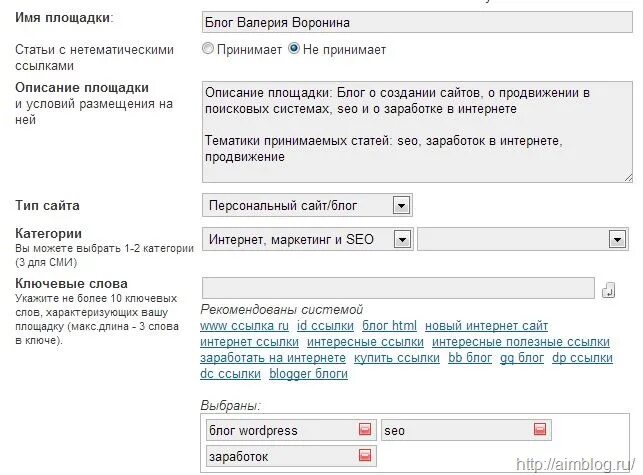Focus the 'Ключевые слова' input field
The image size is (643, 475).
(x=398, y=288)
